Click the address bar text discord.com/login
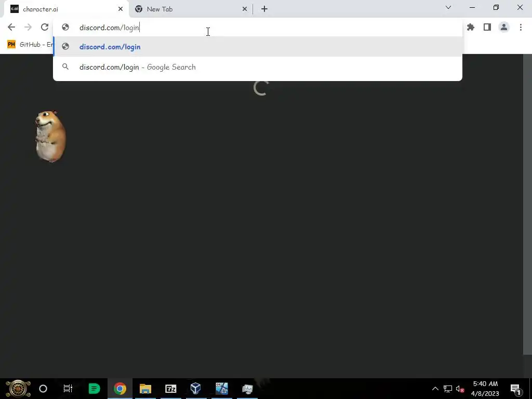The height and width of the screenshot is (399, 532). (x=110, y=28)
